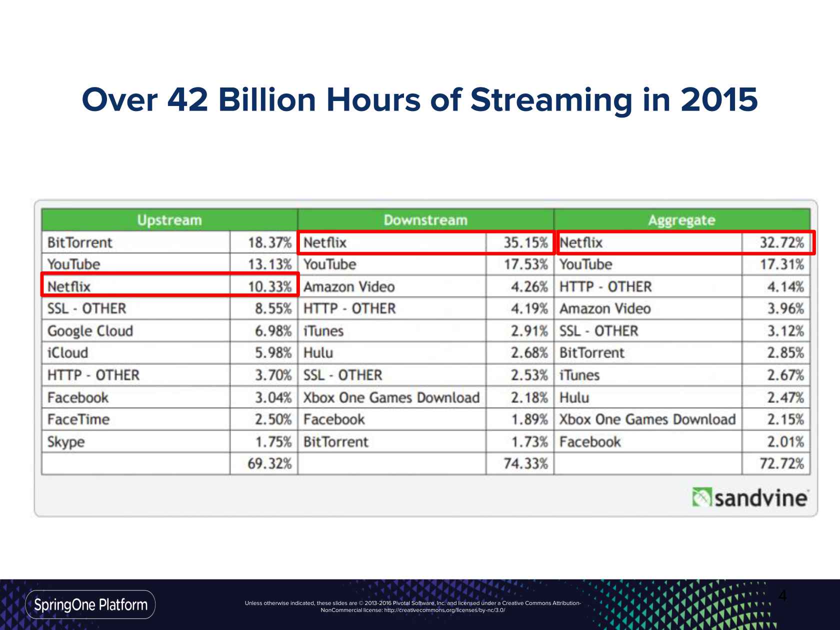Click HTTP - OTHER in the Upstream column
The image size is (840, 630).
(93, 375)
